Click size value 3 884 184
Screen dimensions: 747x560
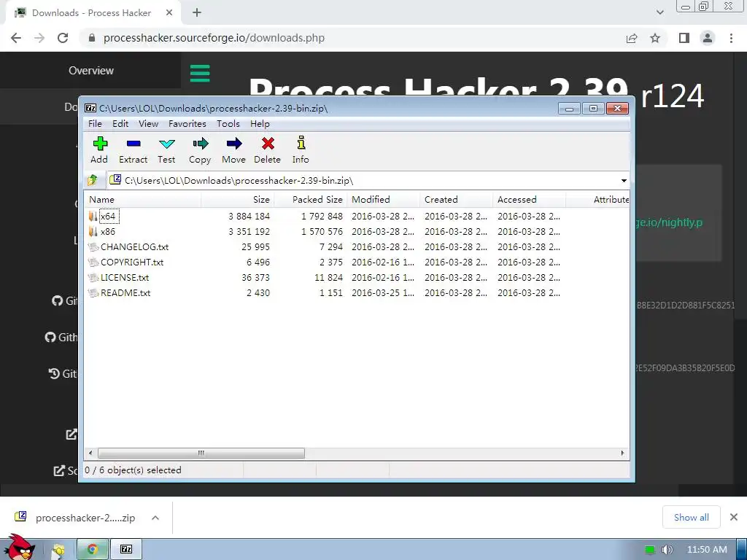tap(249, 216)
